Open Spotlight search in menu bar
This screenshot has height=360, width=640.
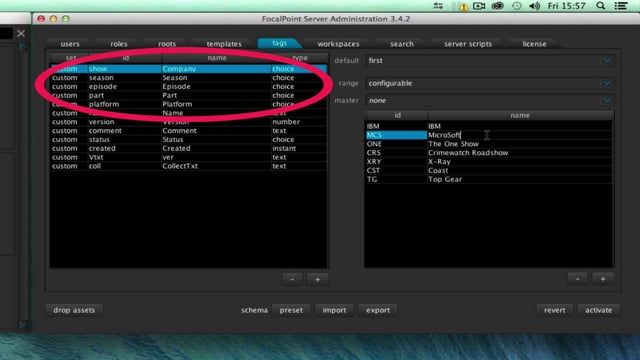600,6
